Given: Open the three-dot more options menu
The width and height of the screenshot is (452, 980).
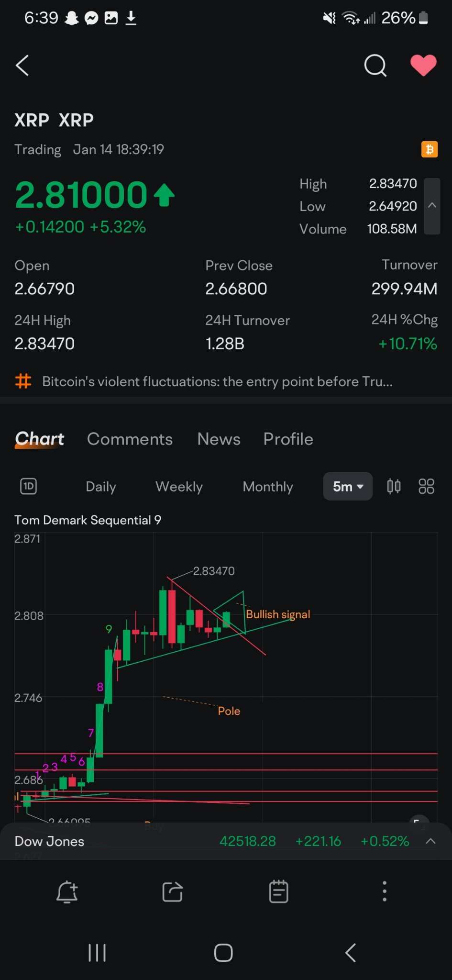Looking at the screenshot, I should pyautogui.click(x=385, y=892).
